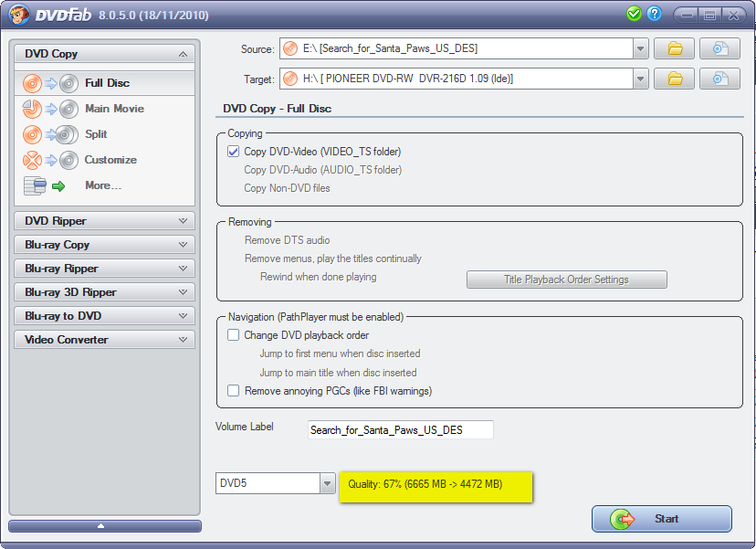Minimize the DVDFab window
Screen dimensions: 756x549
coord(687,15)
